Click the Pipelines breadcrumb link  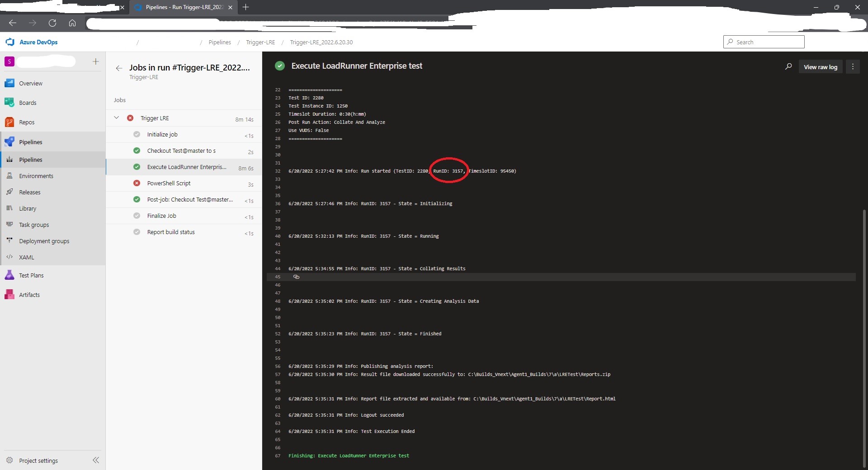click(x=220, y=42)
